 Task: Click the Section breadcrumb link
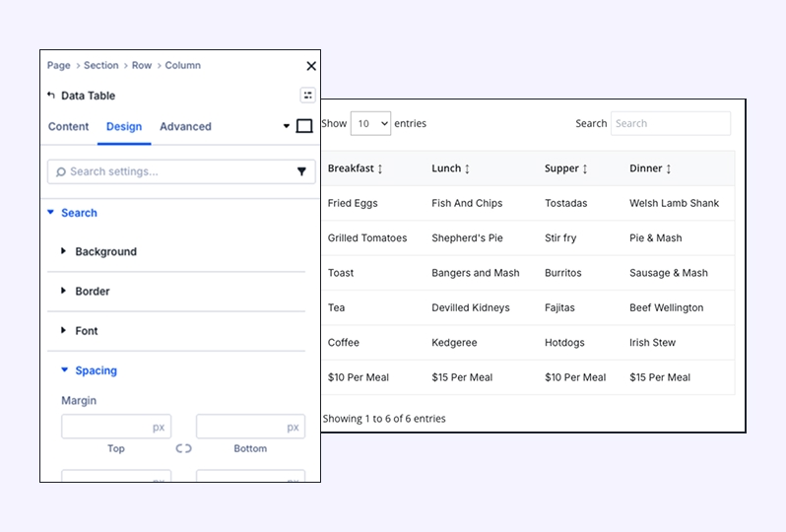click(x=100, y=66)
